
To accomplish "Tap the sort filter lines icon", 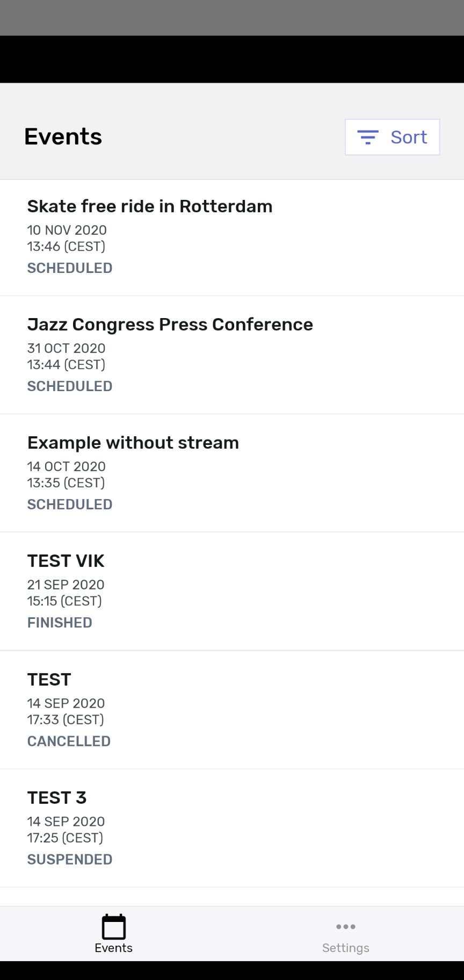I will (x=368, y=138).
